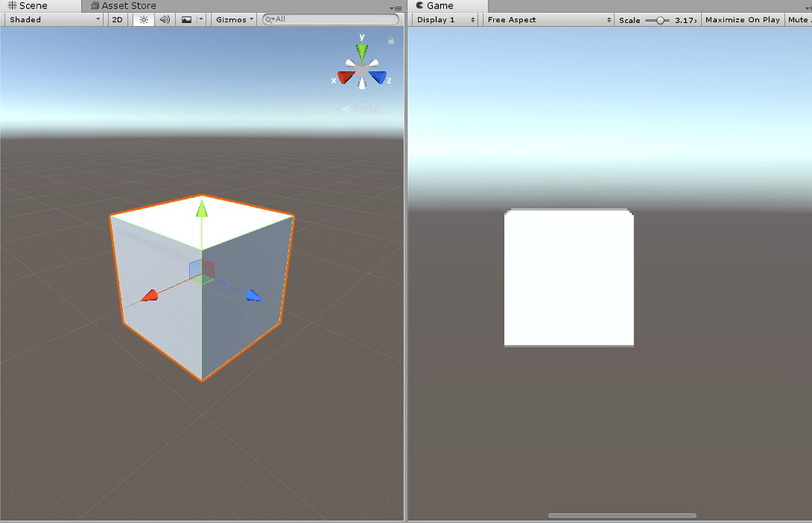The height and width of the screenshot is (523, 812).
Task: Click the center cube of the scene gizmo
Action: [x=362, y=71]
